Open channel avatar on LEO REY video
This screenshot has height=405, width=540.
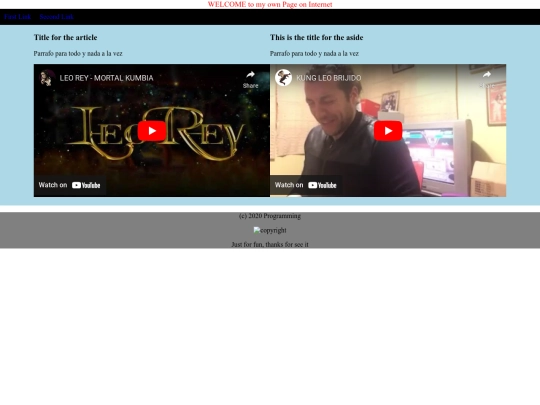[x=47, y=78]
